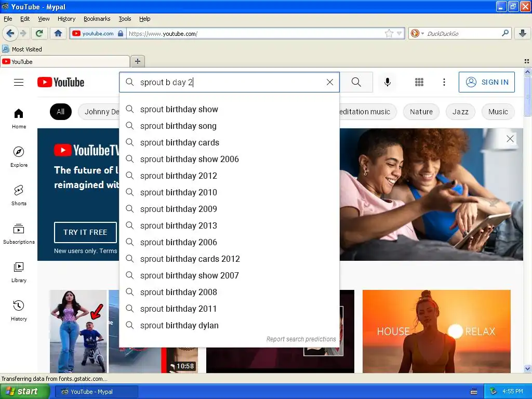Click the DuckDuckGo search magnifier

505,33
